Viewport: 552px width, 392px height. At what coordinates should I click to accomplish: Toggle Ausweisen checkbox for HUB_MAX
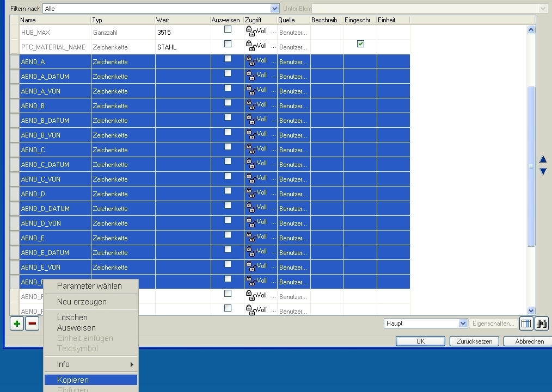click(228, 29)
